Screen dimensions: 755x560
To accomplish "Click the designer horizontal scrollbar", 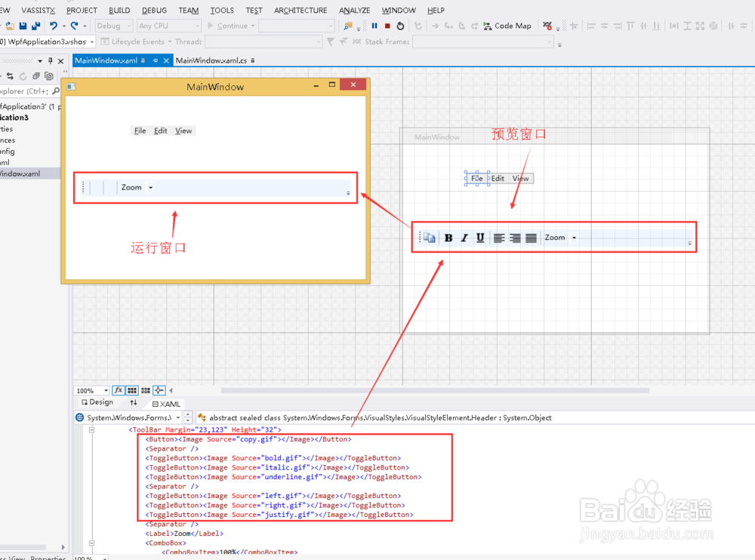I will tap(435, 390).
